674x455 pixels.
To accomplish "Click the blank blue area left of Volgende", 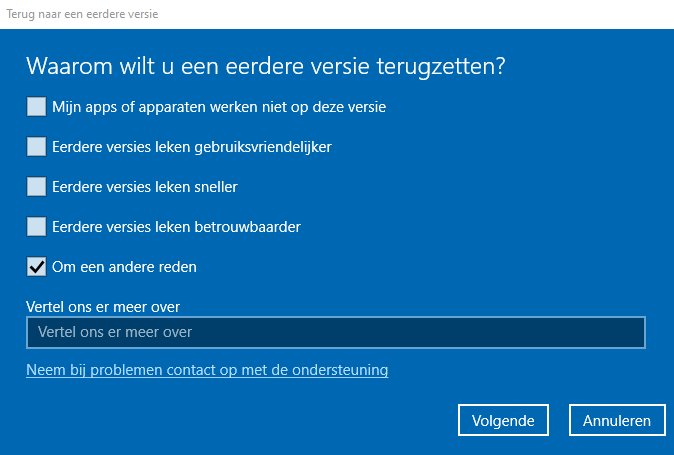I will [250, 420].
